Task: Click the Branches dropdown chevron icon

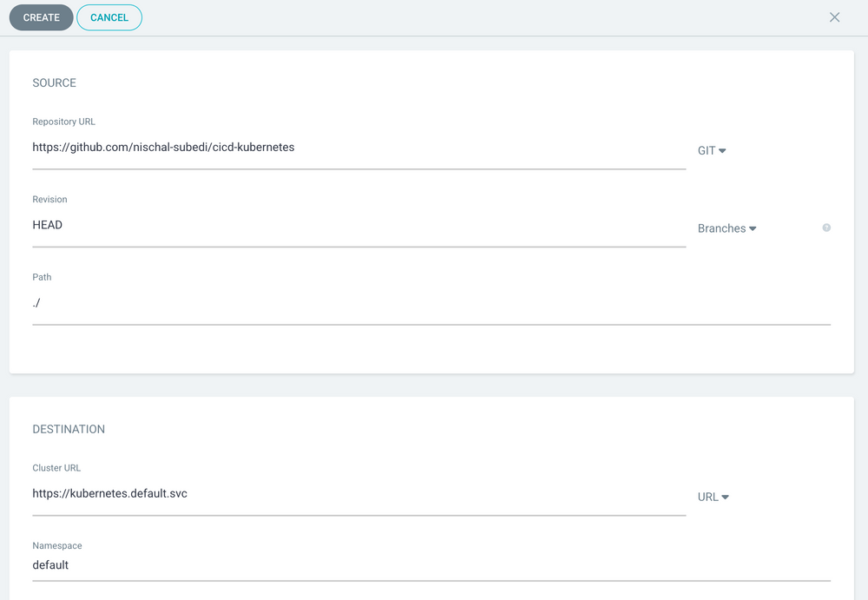Action: [x=754, y=228]
